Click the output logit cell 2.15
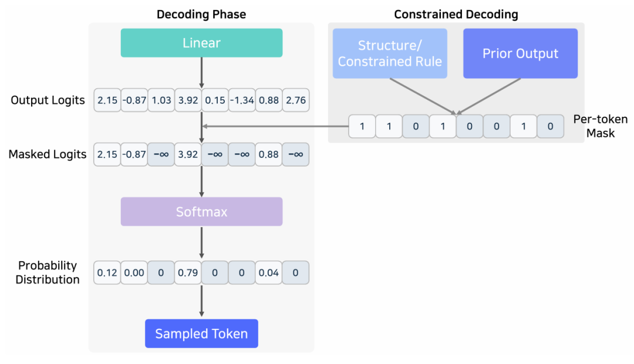This screenshot has height=364, width=634. (x=107, y=100)
